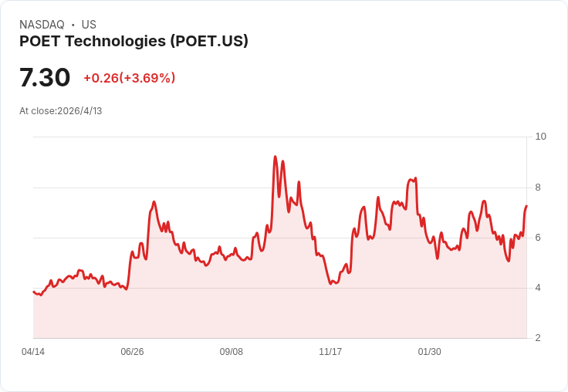568x392 pixels.
Task: Click the 04/14 date axis label
Action: (x=33, y=352)
